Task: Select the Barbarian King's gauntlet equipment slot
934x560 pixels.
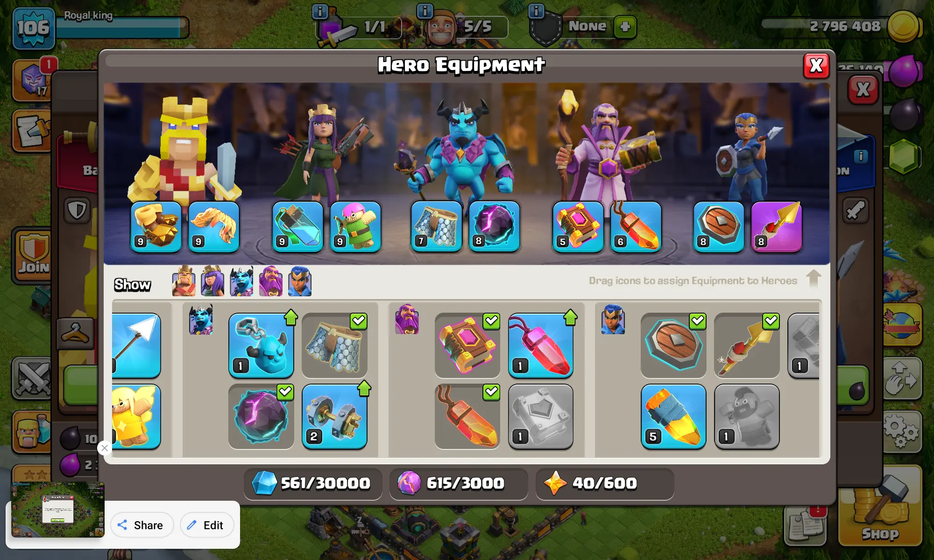Action: (156, 227)
